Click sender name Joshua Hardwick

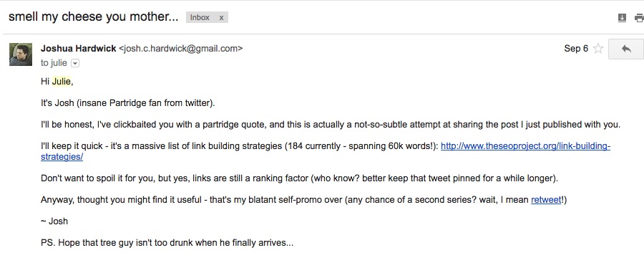click(x=79, y=49)
